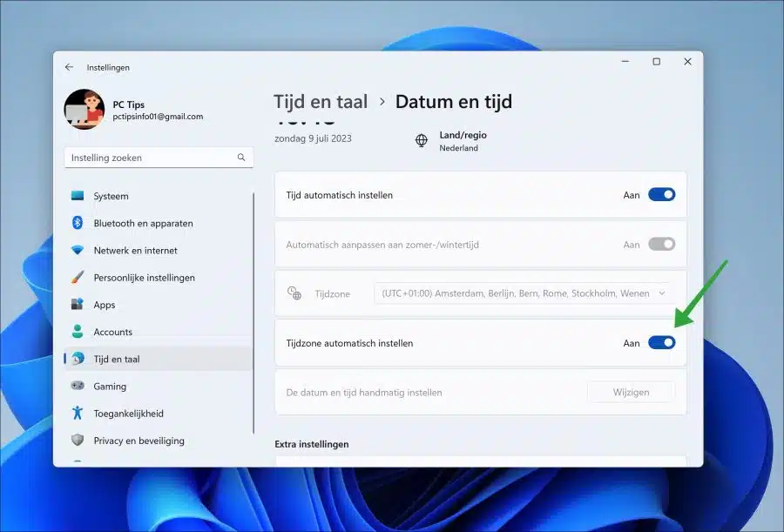Click the Bluetooth en apparaten icon

tap(78, 223)
